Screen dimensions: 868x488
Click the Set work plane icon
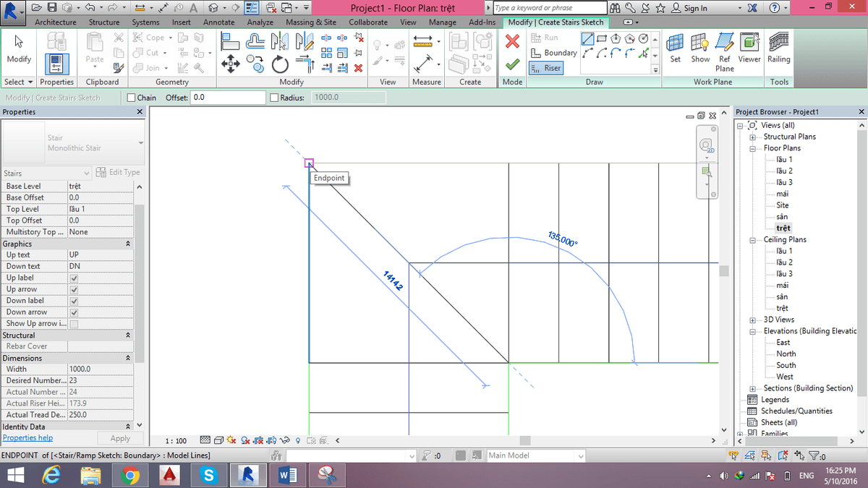[x=675, y=48]
